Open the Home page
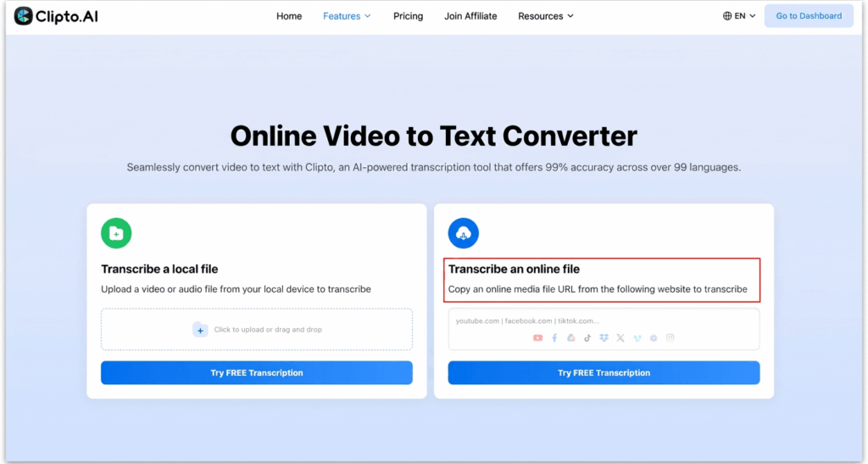 tap(289, 16)
